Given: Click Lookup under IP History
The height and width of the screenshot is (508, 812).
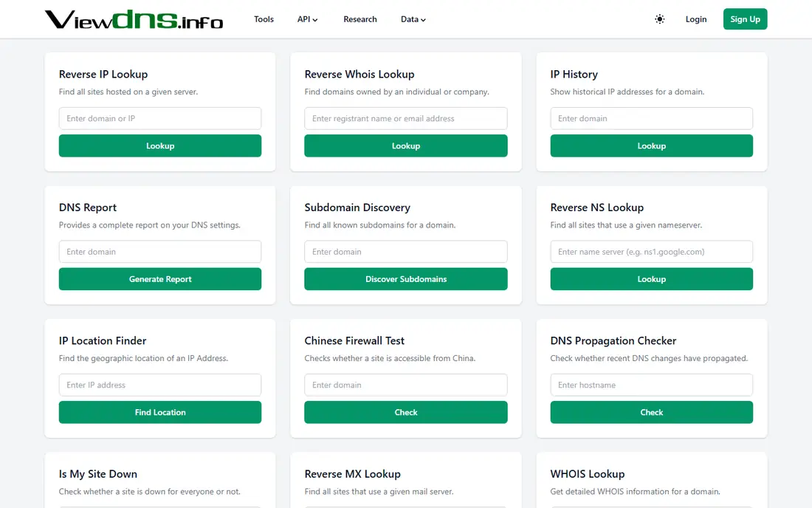Looking at the screenshot, I should click(652, 146).
